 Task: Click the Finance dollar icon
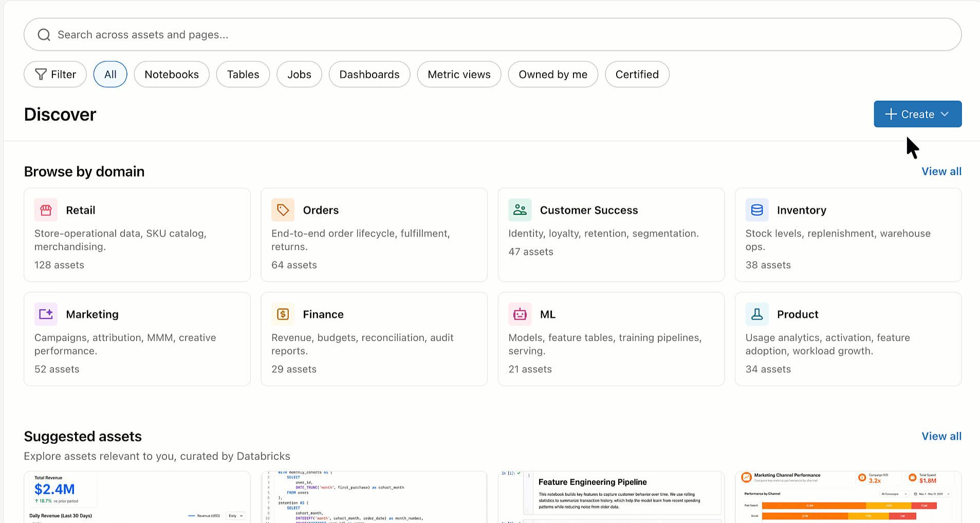coord(283,314)
